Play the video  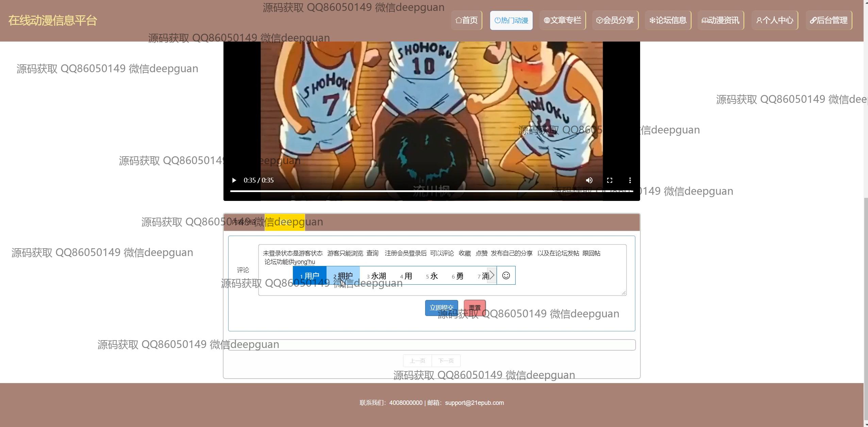(x=234, y=180)
